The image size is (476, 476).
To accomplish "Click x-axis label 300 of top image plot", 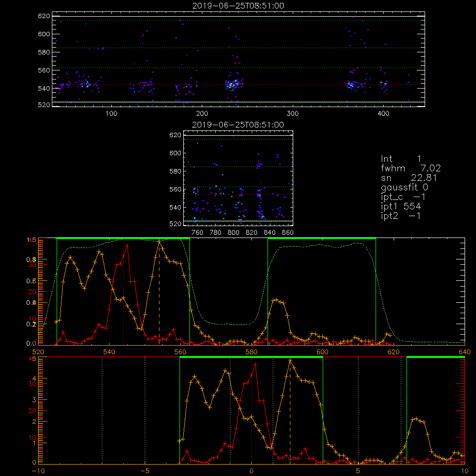I will click(x=293, y=114).
